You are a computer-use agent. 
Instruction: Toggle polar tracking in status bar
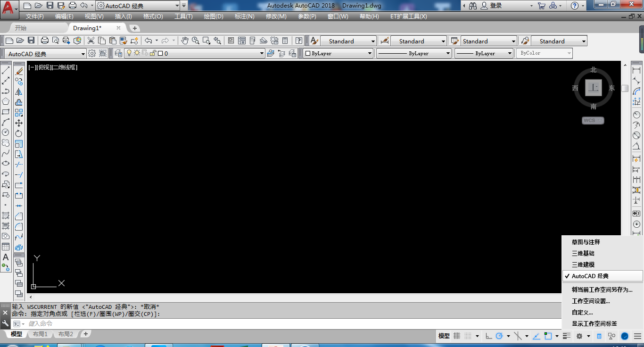(499, 336)
